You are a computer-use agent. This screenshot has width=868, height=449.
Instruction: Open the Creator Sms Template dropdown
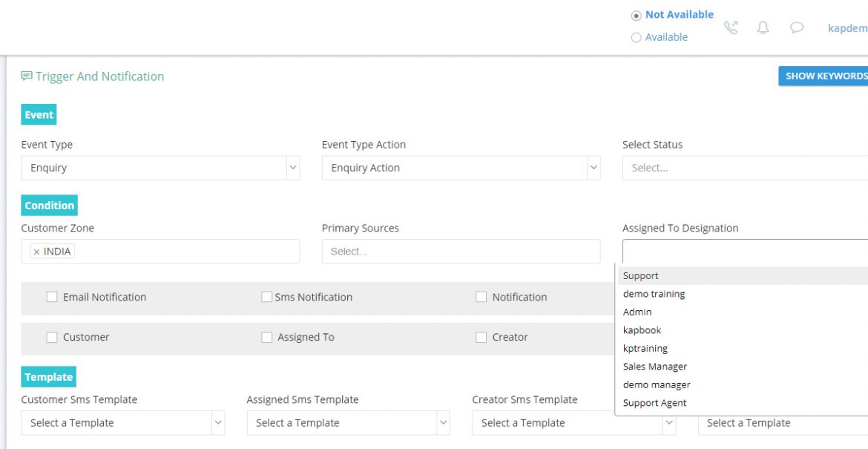point(573,423)
